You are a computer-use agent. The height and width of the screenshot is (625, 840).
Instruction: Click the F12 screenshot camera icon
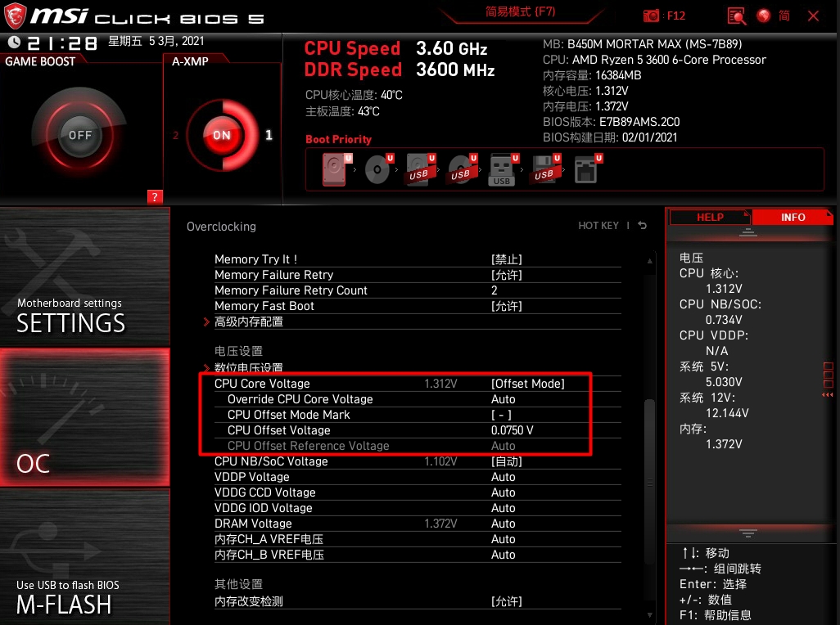click(x=651, y=16)
